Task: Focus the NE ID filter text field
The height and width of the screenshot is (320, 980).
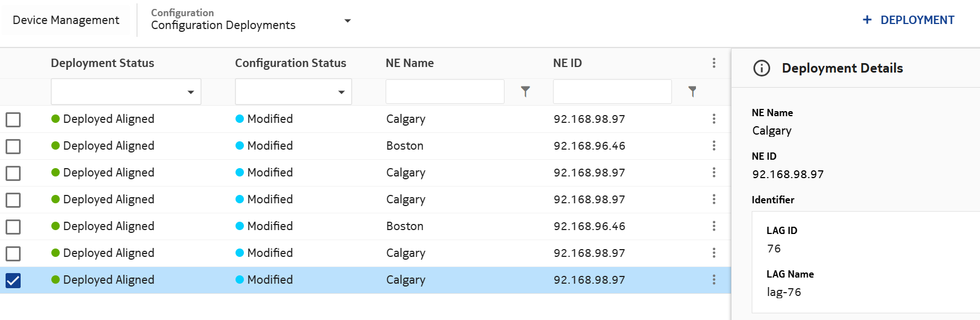Action: tap(612, 92)
